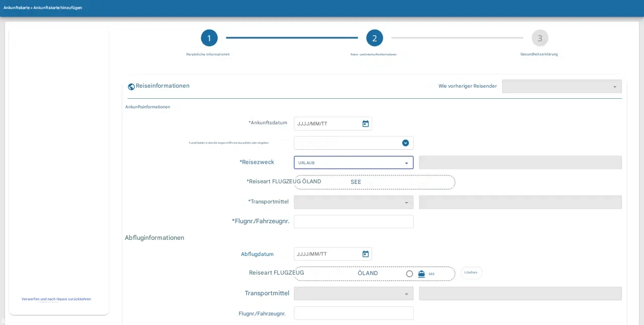Screen dimensions: 644x325
Task: Click Ankunftskarte in the breadcrumb
Action: [x=16, y=8]
